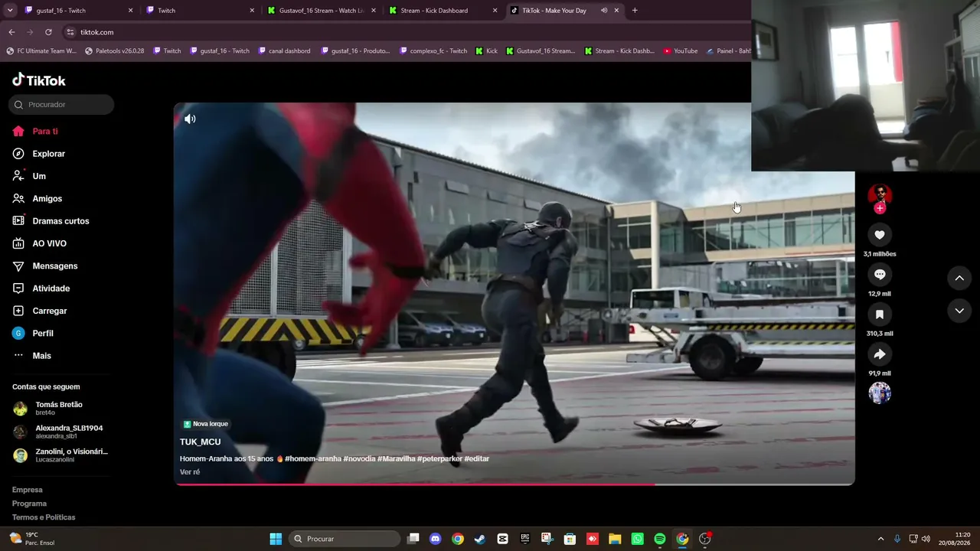980x551 pixels.
Task: Open Discord from the taskbar
Action: point(436,539)
